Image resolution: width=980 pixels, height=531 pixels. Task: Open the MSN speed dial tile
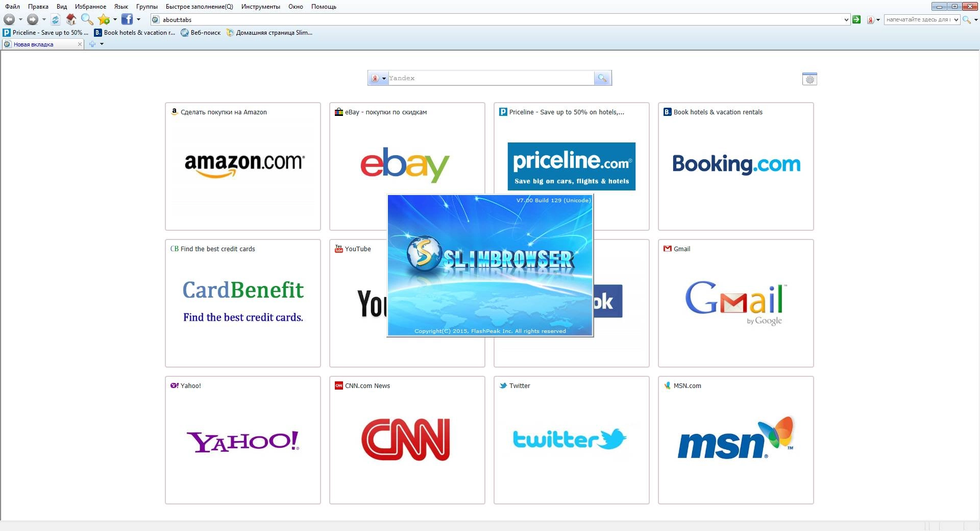pyautogui.click(x=736, y=440)
